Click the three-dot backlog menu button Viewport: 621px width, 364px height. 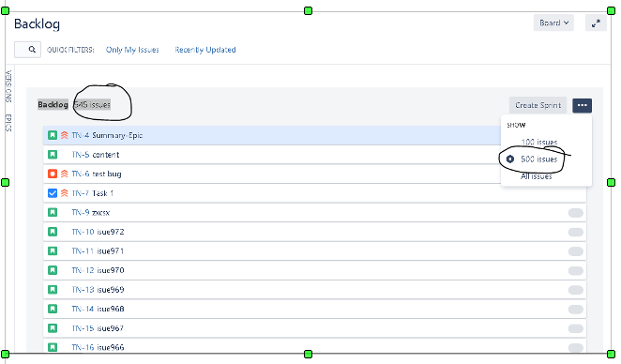click(x=582, y=105)
